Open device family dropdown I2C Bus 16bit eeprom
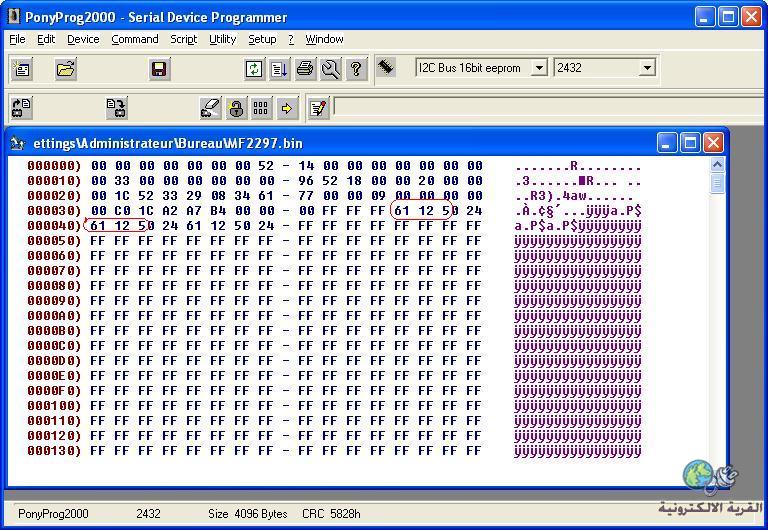Screen dimensions: 768x530 (x=539, y=68)
